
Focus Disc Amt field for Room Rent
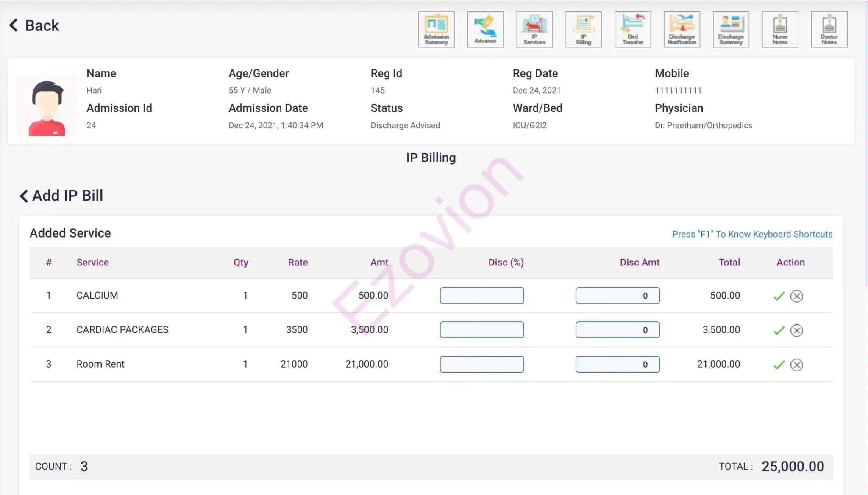click(617, 364)
